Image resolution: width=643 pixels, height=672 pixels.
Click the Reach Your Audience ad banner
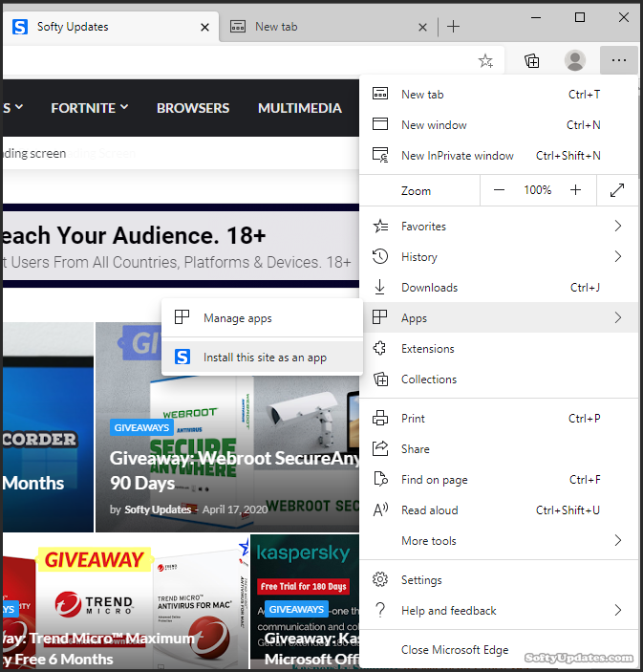(181, 246)
